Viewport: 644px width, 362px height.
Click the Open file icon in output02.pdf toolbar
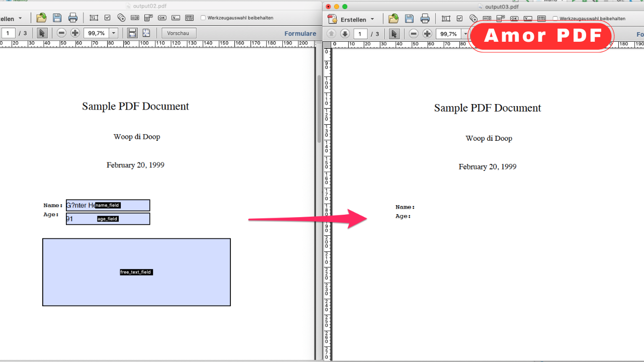coord(41,18)
